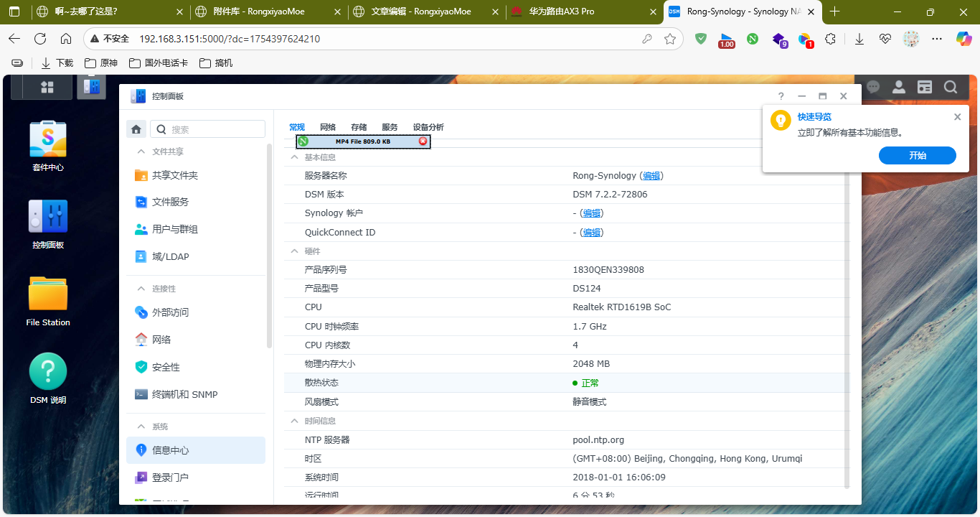Click the green N icon on MP4 overlay

303,141
